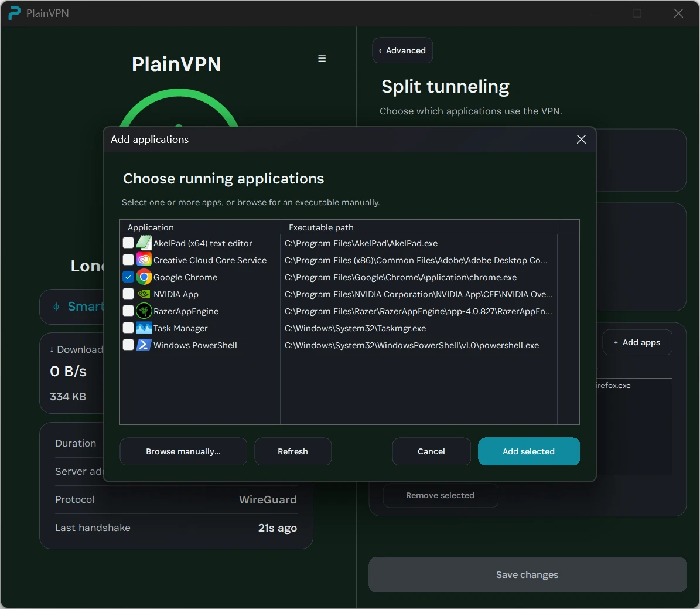700x609 pixels.
Task: Click the WireGuard protocol value
Action: (x=268, y=499)
